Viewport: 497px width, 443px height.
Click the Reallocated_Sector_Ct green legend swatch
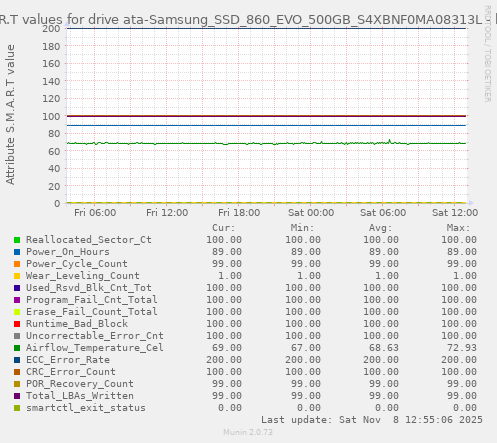coord(17,240)
